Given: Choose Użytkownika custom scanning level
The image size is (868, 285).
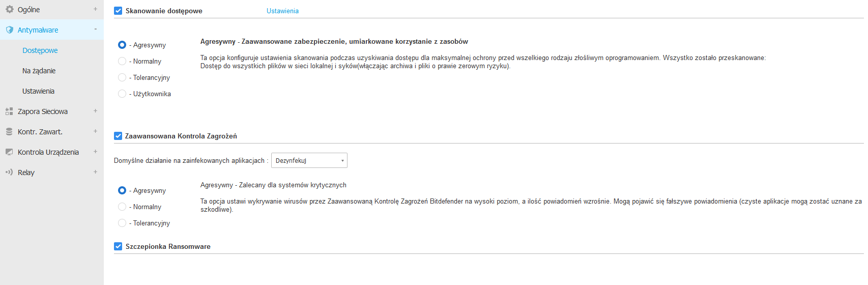Looking at the screenshot, I should (122, 94).
